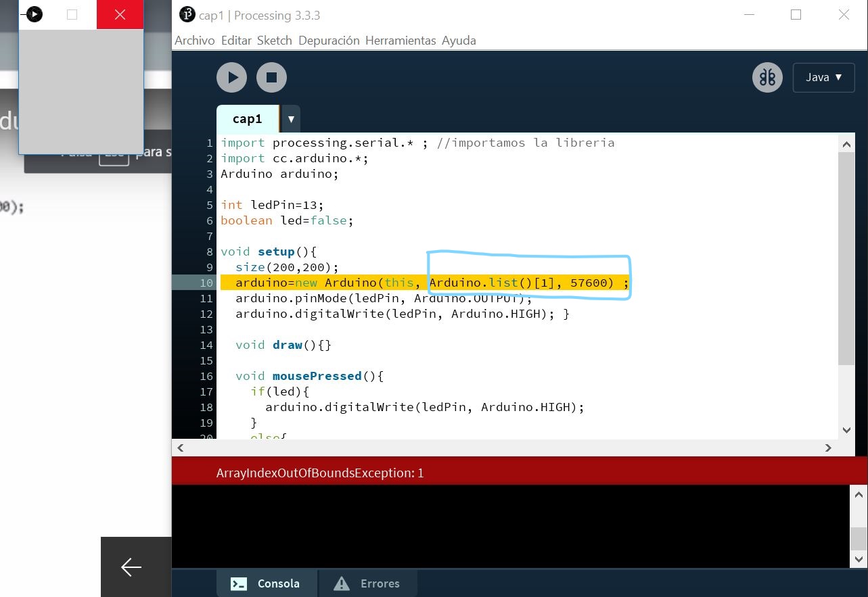Viewport: 868px width, 597px height.
Task: Click editor vertical scrollbar up arrow
Action: coord(846,143)
